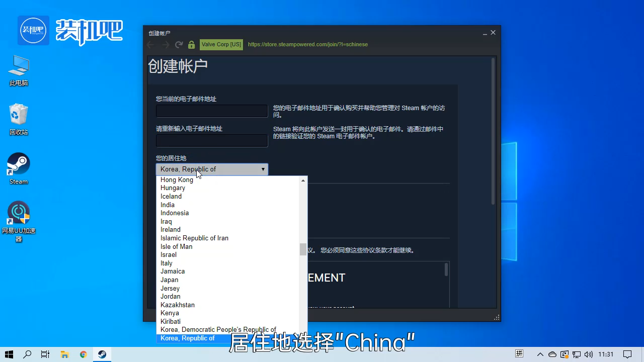Open Task View from the taskbar

click(45, 354)
